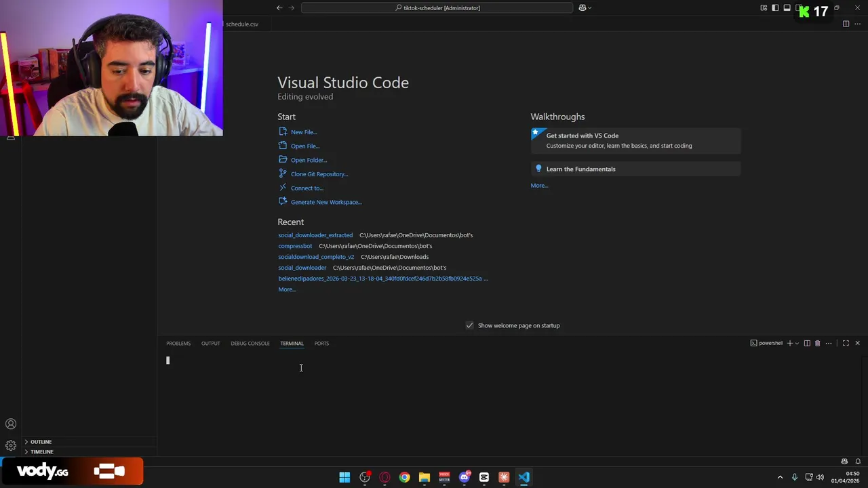The image size is (868, 488).
Task: Click the New File icon
Action: 283,131
